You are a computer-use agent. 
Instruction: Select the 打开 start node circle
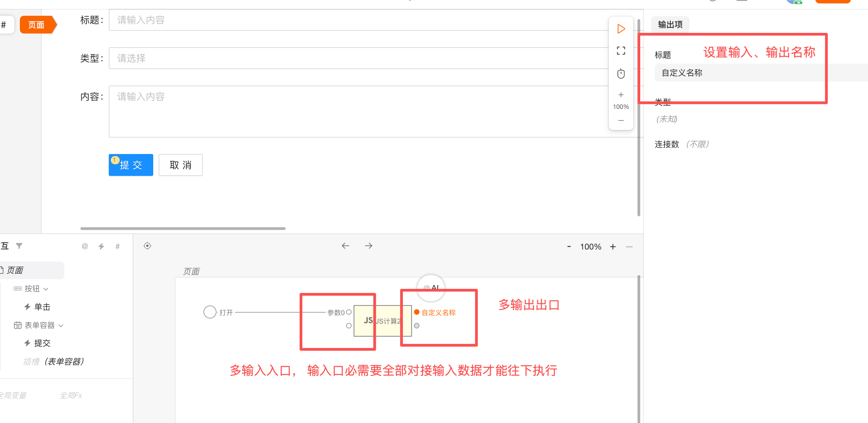coord(210,312)
